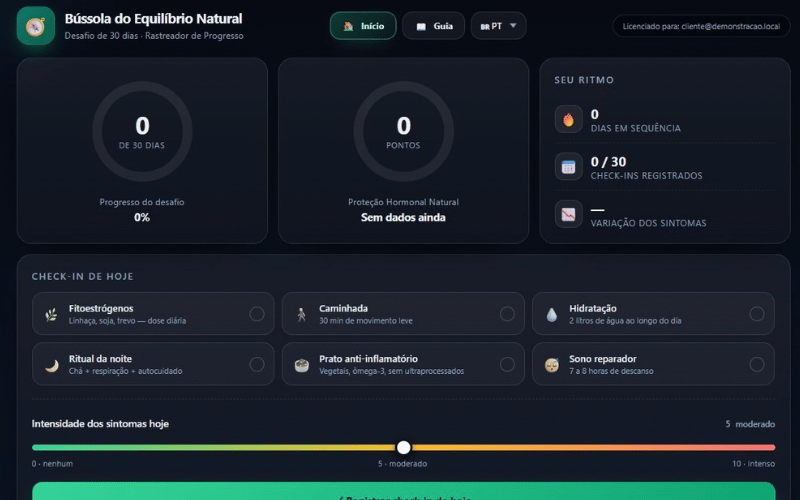Click the water drop icon beside Hidratação
The image size is (800, 500).
coord(552,314)
